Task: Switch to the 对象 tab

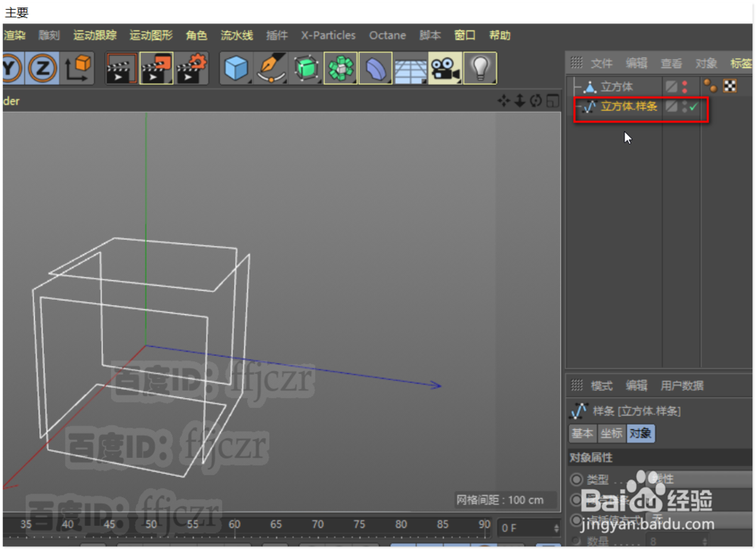Action: tap(640, 434)
